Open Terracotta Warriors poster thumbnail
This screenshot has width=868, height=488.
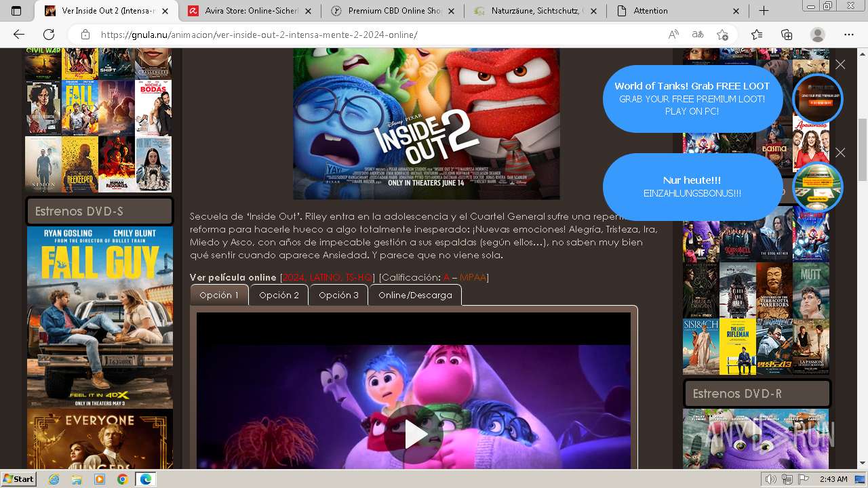[x=774, y=290]
